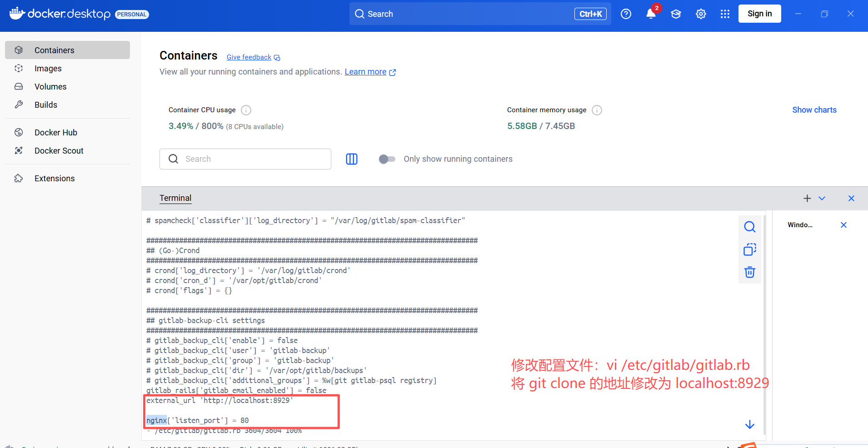
Task: Open Docker Hub from the sidebar
Action: coord(67,132)
